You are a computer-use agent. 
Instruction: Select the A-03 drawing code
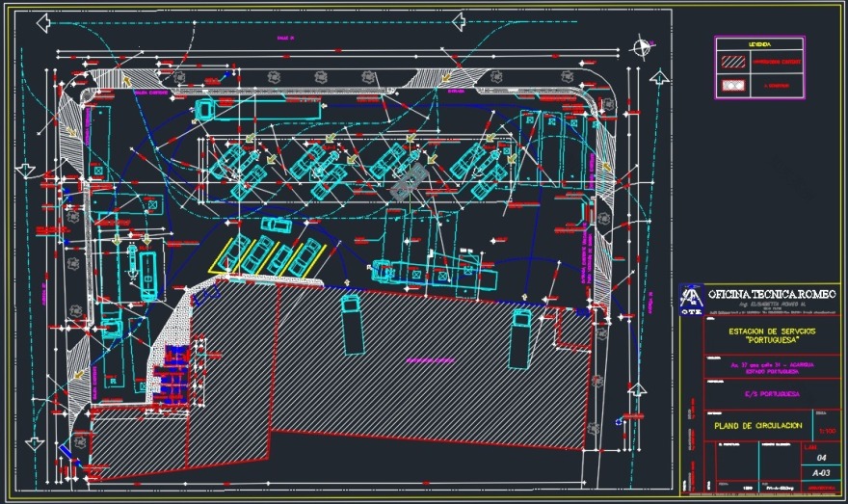click(821, 473)
